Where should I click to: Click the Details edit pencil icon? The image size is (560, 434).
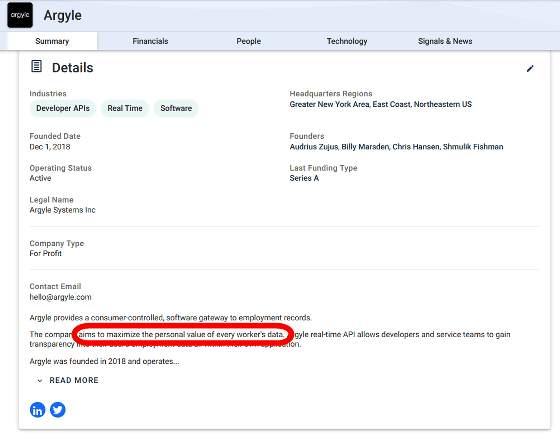click(x=530, y=69)
